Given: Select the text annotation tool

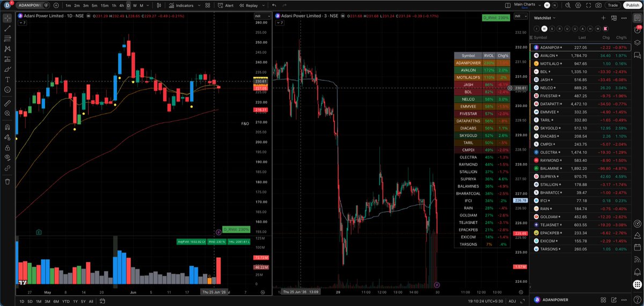Looking at the screenshot, I should tap(8, 79).
